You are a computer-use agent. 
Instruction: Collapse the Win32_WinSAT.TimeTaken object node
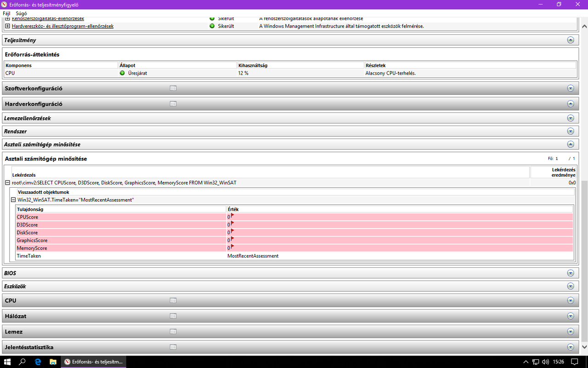click(x=13, y=200)
